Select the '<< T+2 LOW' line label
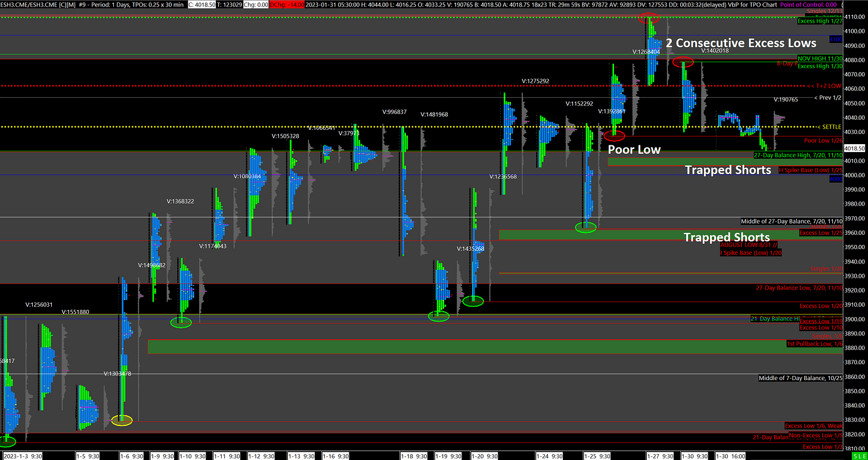868x460 pixels. tap(824, 86)
